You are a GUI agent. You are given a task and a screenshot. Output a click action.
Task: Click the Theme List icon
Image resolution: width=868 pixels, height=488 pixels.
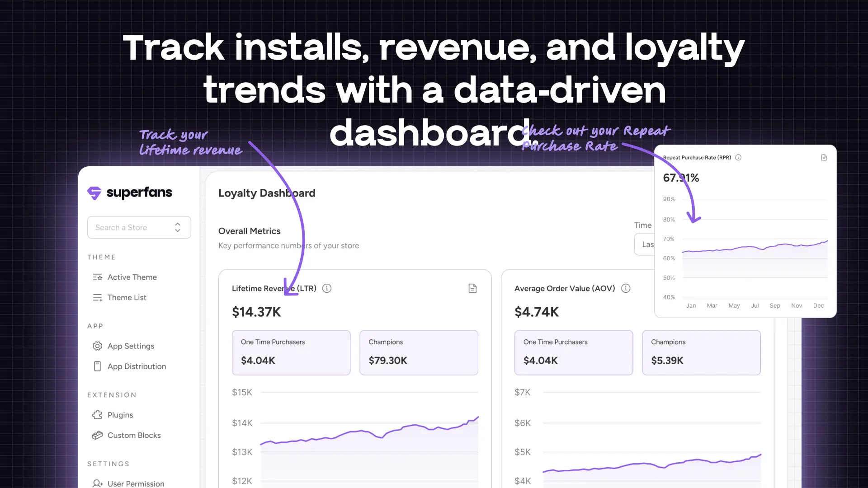click(97, 297)
